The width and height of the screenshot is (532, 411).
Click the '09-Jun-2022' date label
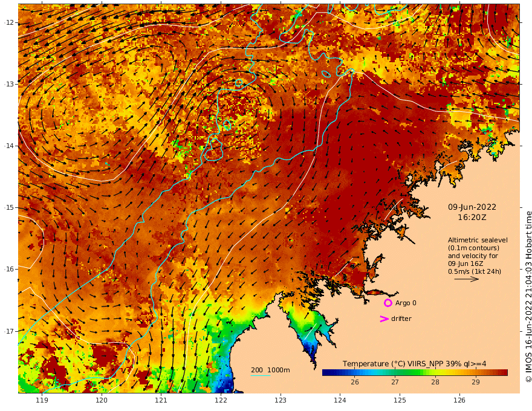(x=472, y=207)
